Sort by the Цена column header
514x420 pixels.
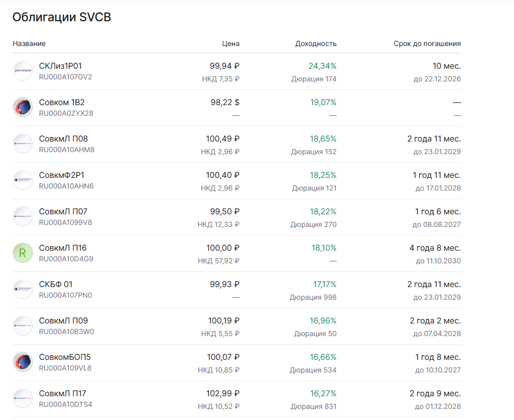[x=231, y=43]
